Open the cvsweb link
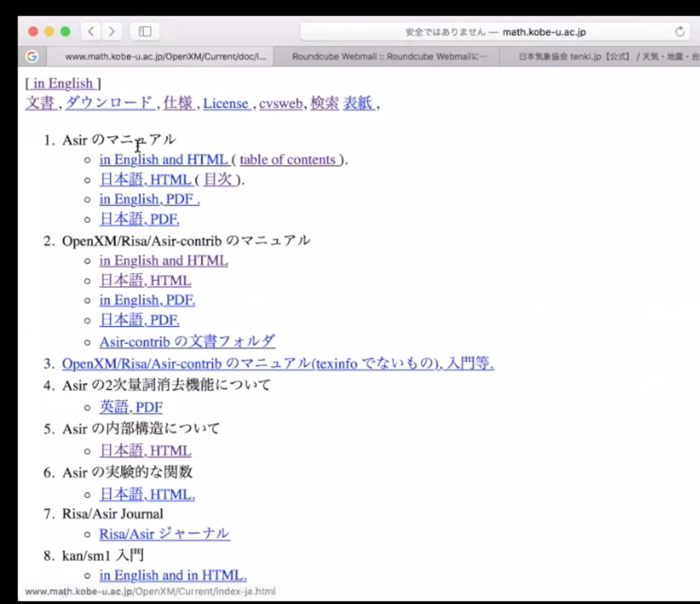This screenshot has height=604, width=700. click(x=281, y=103)
